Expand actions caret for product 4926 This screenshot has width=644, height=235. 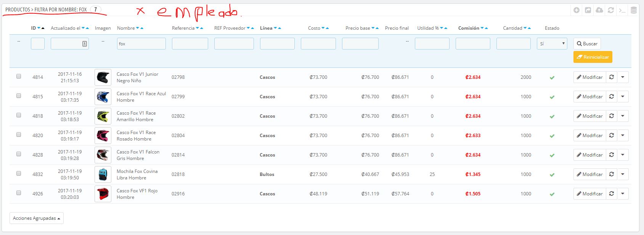(623, 193)
